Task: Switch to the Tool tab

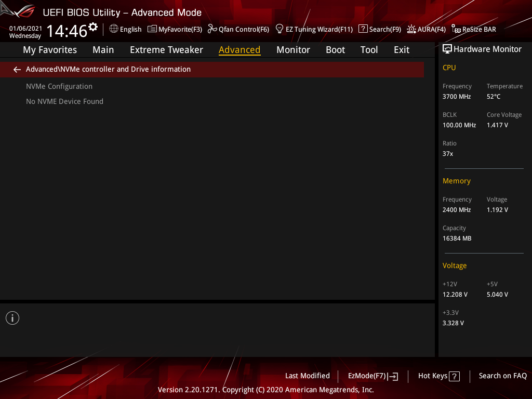Action: [x=369, y=50]
